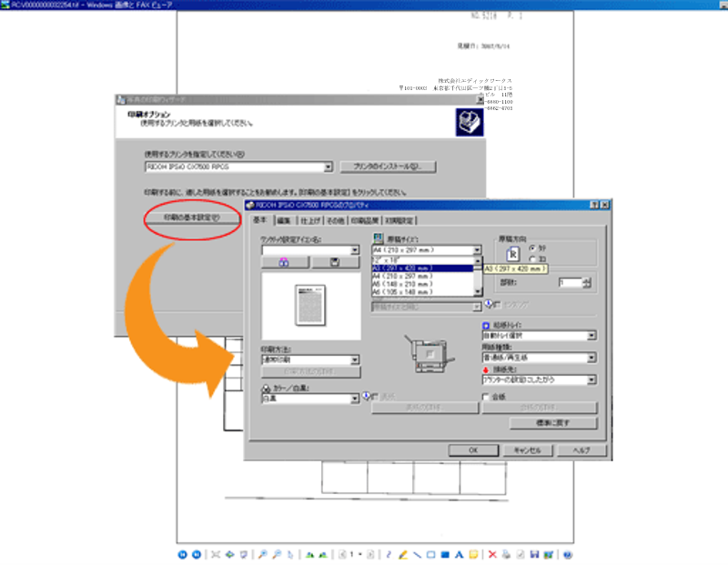Go to next page in viewer toolbar

(370, 554)
